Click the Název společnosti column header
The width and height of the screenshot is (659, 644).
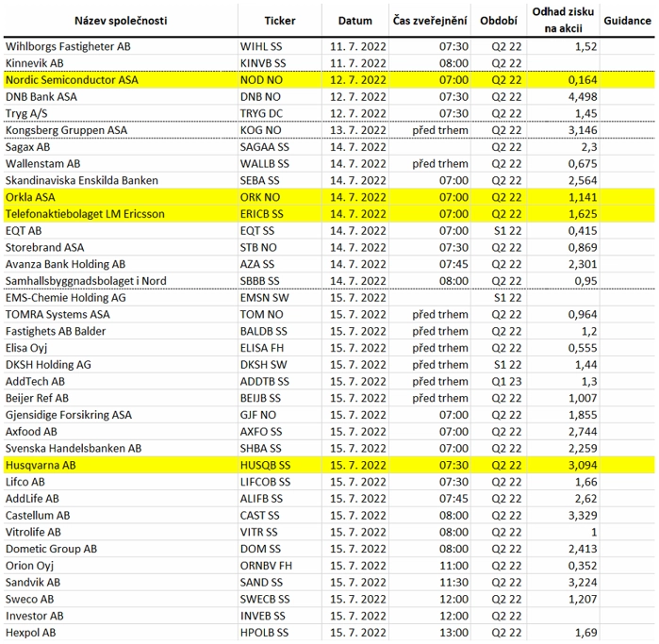(121, 21)
